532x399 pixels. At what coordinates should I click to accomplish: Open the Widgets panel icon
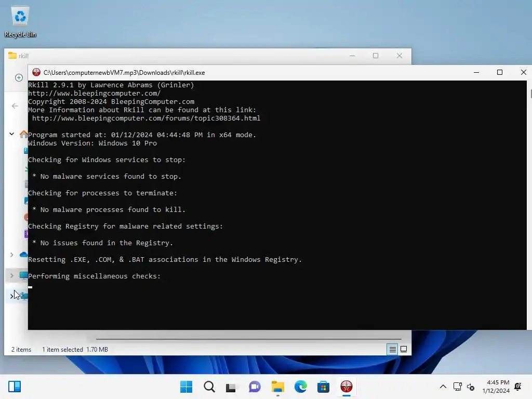(x=15, y=387)
